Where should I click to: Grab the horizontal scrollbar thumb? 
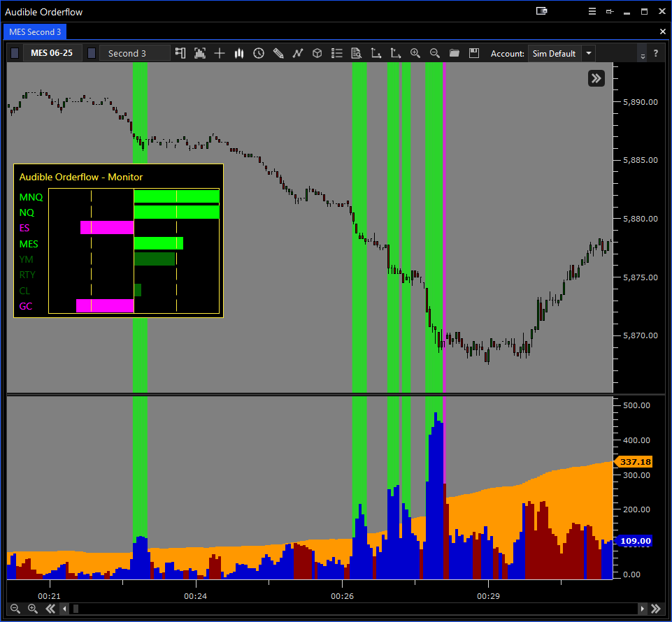pyautogui.click(x=76, y=608)
